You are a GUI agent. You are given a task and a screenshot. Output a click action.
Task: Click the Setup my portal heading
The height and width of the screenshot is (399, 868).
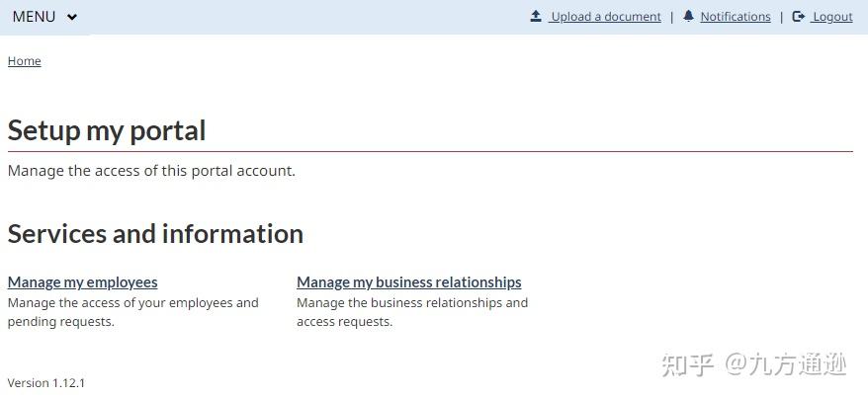point(107,130)
